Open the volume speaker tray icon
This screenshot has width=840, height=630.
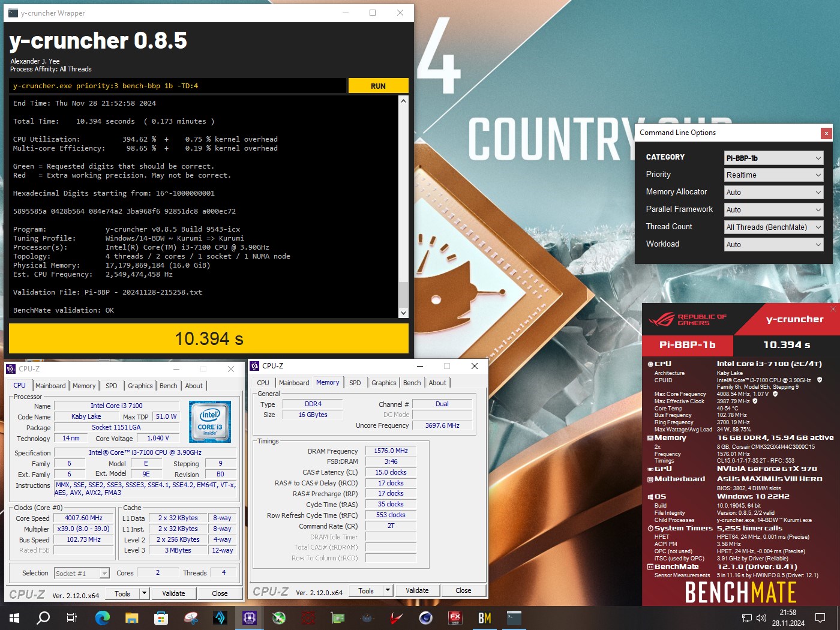pyautogui.click(x=761, y=618)
